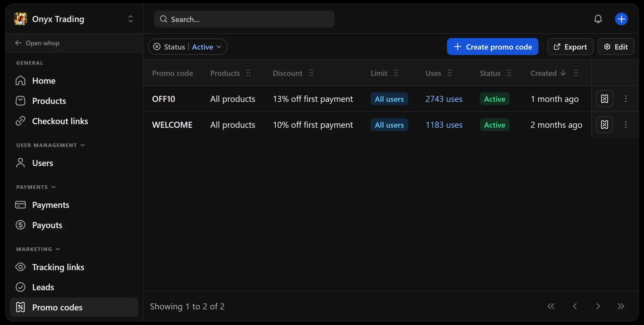Open the notifications bell
The height and width of the screenshot is (325, 644).
[598, 19]
